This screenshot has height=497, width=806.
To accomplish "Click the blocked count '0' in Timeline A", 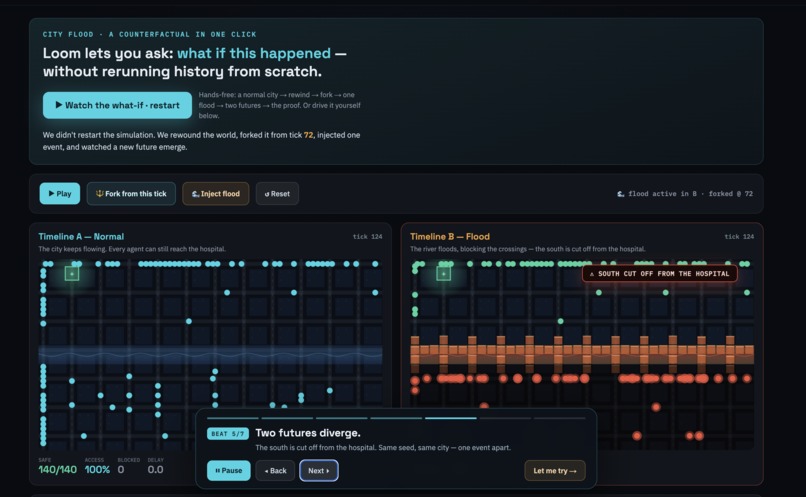I will (x=121, y=469).
